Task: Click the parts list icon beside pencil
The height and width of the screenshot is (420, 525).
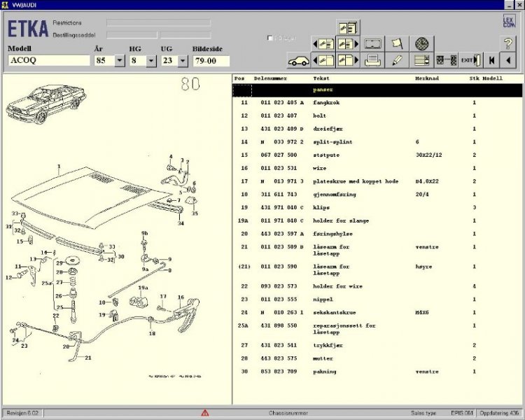Action: [421, 61]
